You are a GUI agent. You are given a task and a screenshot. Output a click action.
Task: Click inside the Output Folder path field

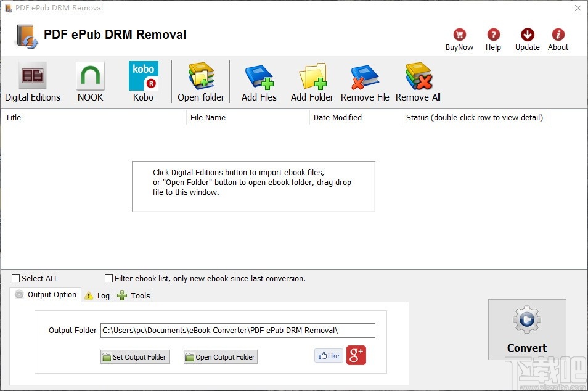tap(237, 330)
